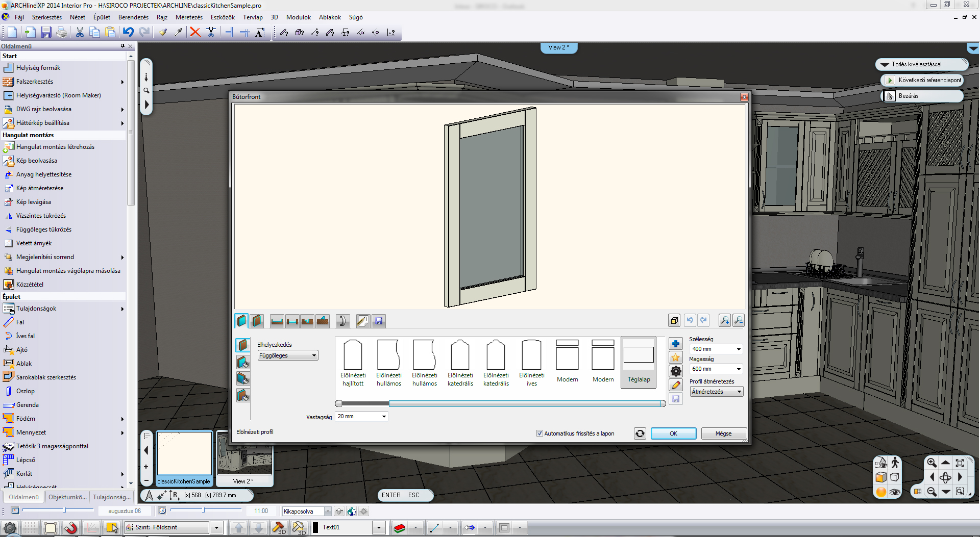Switch to the Objektumkö... tab

[67, 497]
